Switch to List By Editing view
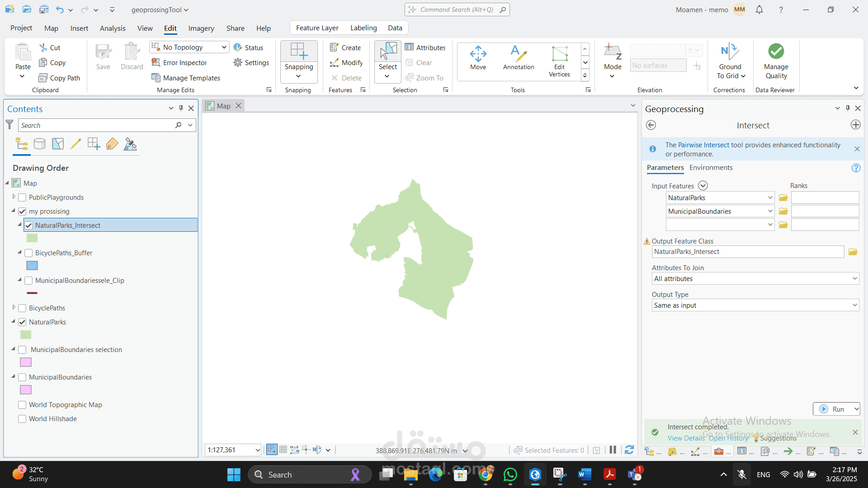Image resolution: width=868 pixels, height=488 pixels. [76, 144]
